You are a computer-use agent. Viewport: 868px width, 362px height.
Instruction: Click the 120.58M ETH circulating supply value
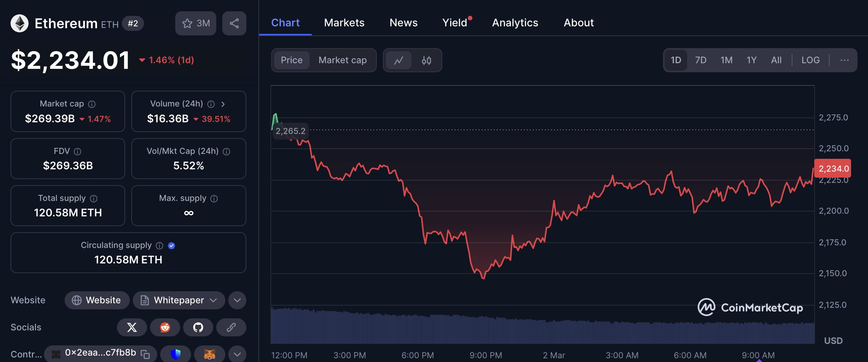[x=128, y=260]
